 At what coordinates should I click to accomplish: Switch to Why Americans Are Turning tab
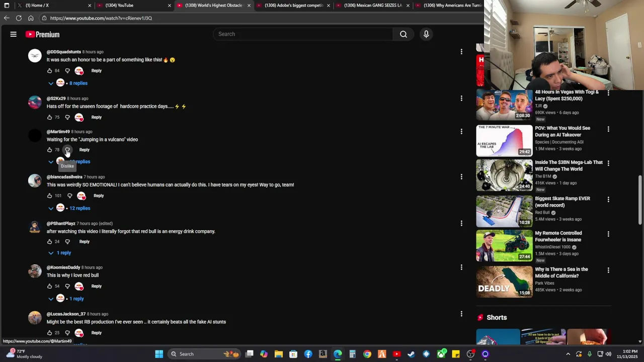(449, 5)
